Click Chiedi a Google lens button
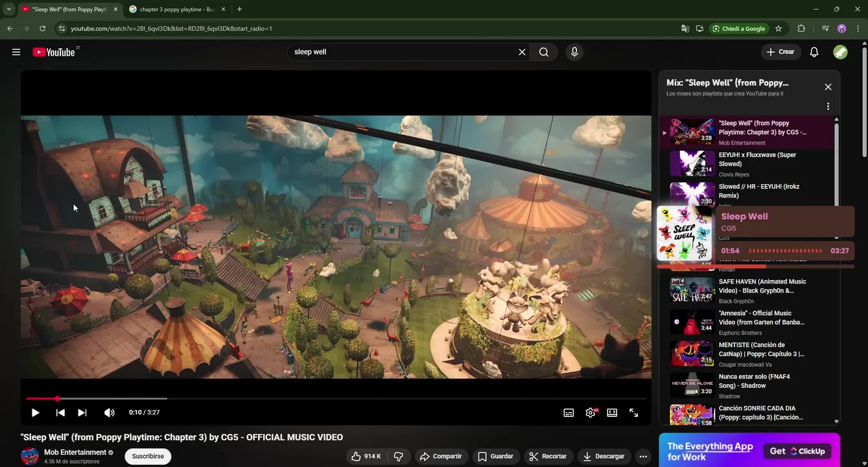The width and height of the screenshot is (868, 467). 738,29
